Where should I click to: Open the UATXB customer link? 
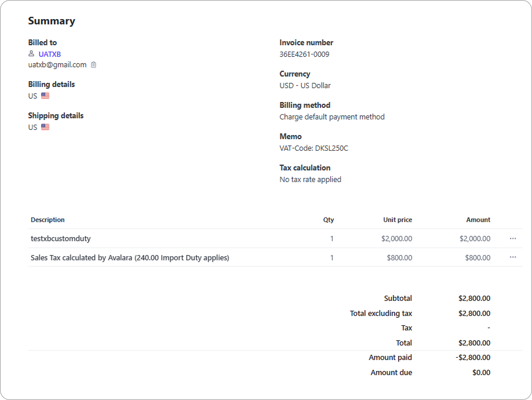click(x=50, y=54)
